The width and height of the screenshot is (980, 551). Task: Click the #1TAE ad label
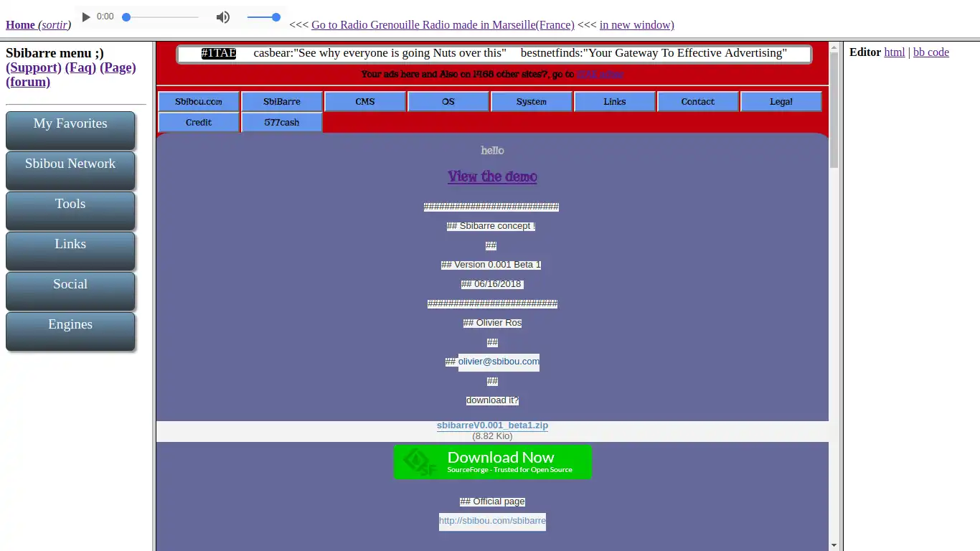coord(219,53)
